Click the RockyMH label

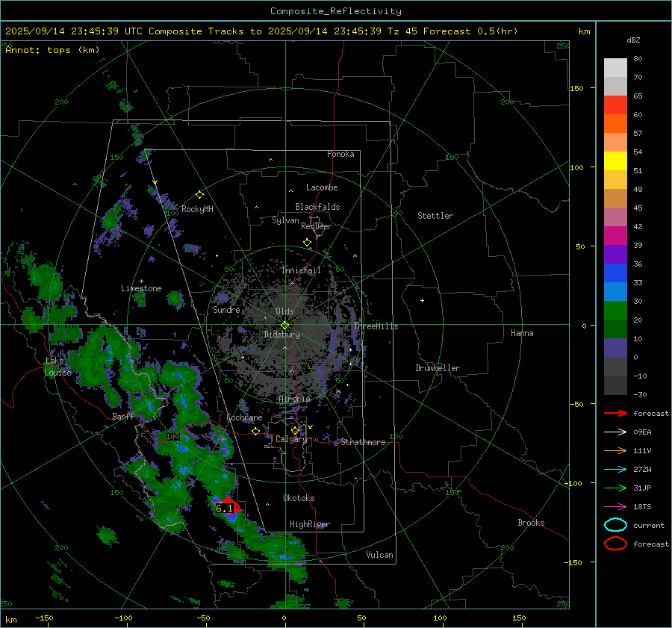tap(197, 209)
